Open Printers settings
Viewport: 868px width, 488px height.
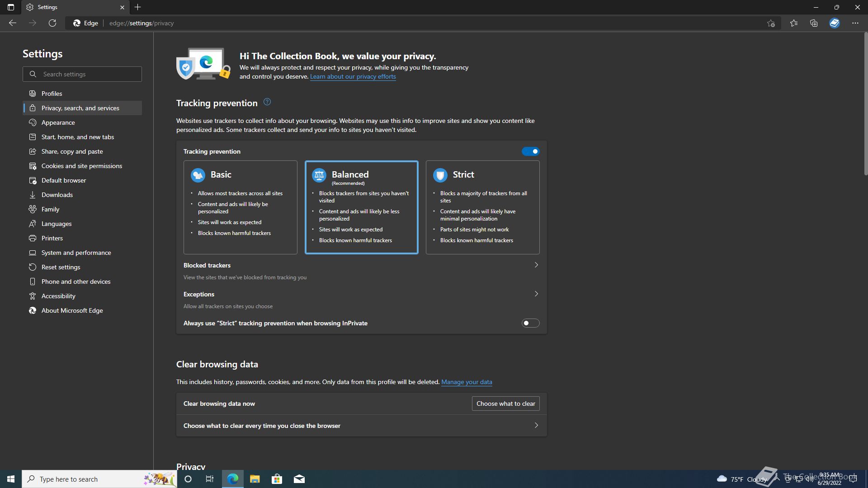(82, 238)
